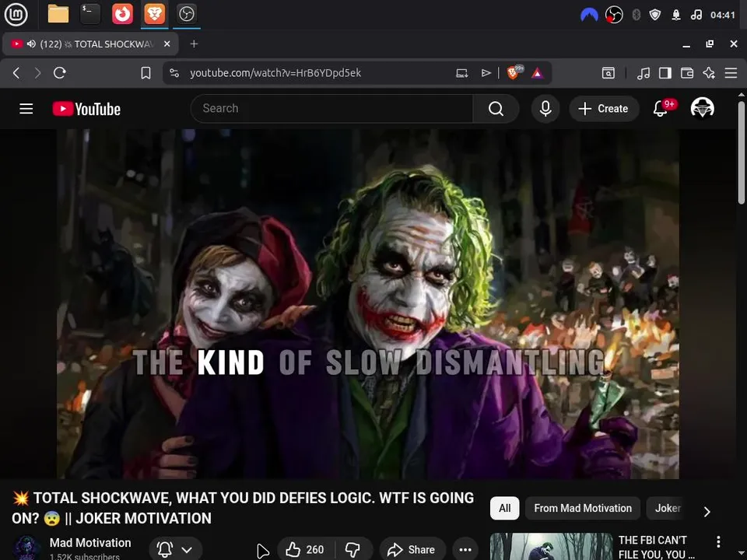
Task: Open YouTube guide hamburger menu
Action: 26,109
